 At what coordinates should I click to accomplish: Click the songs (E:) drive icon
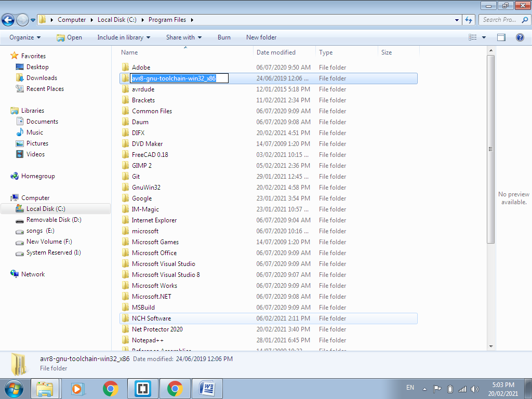coord(20,231)
